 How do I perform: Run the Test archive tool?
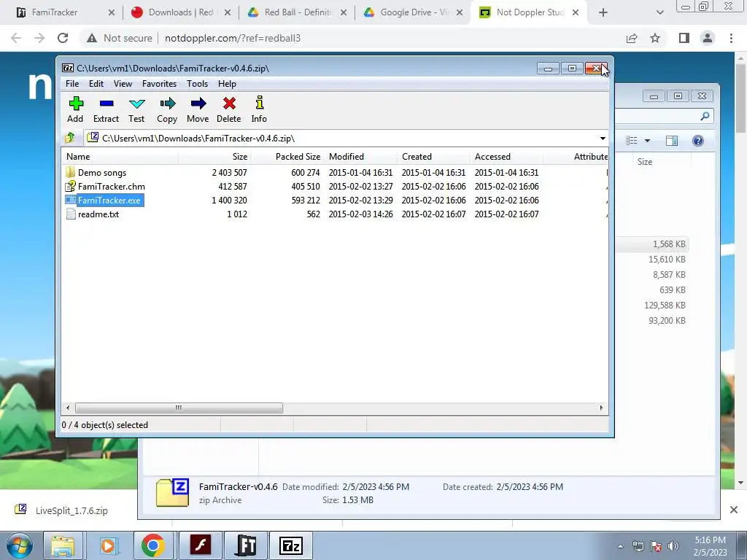click(136, 109)
